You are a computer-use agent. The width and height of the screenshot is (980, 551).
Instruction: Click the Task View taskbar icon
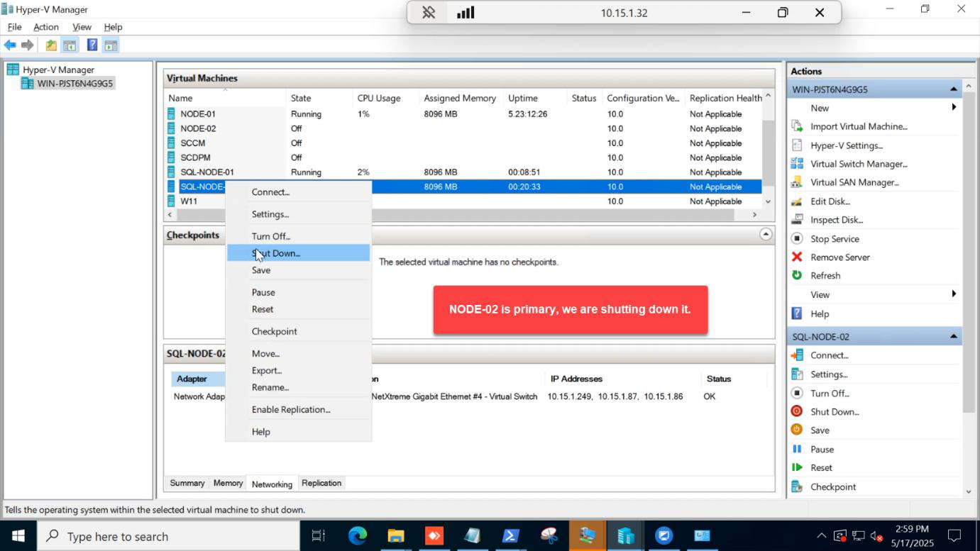[318, 536]
